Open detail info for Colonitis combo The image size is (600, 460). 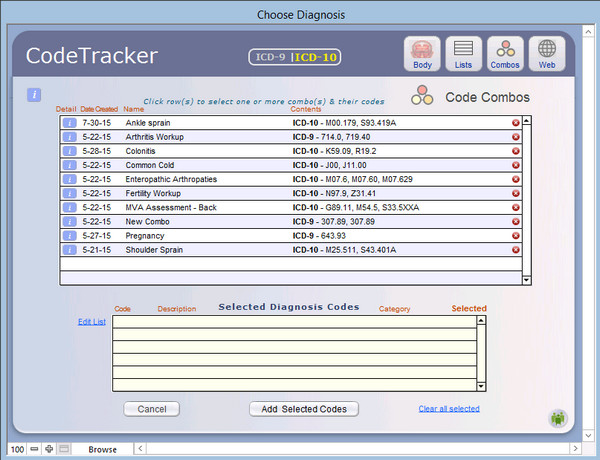(69, 151)
